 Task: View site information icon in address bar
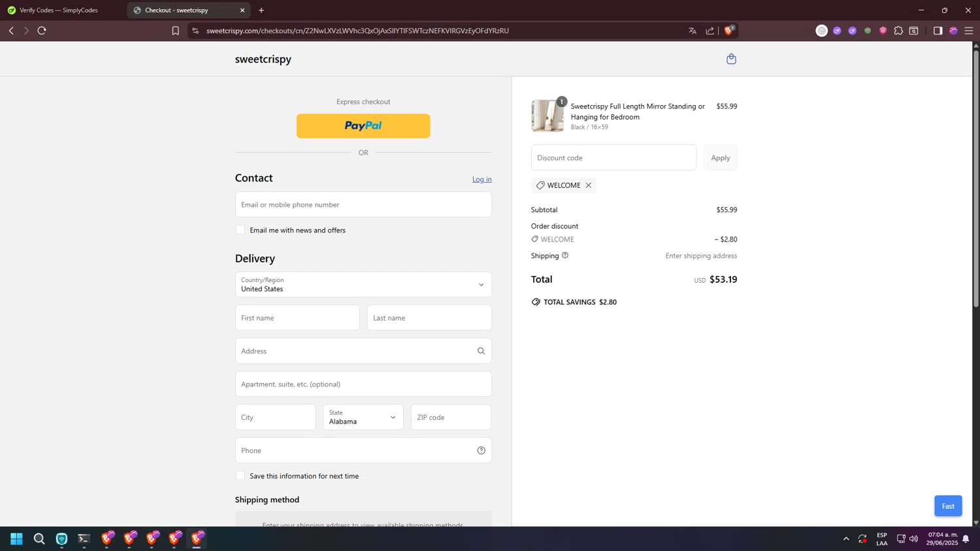(x=195, y=31)
